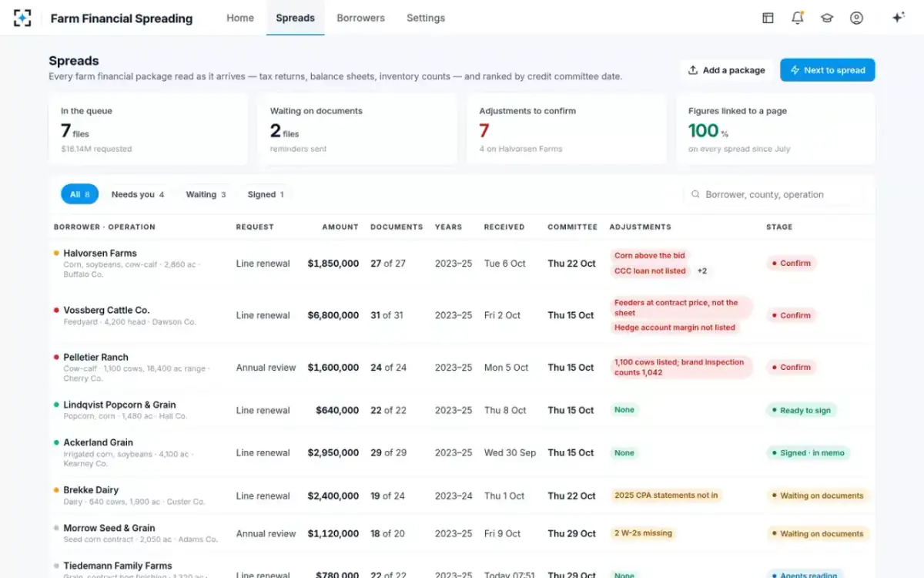
Task: Open the CCC loan not listed adjustment
Action: point(650,271)
